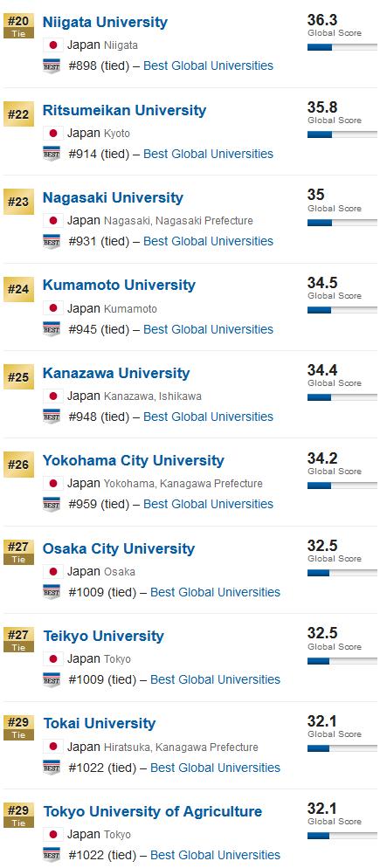Open the Tokyo University of Agriculture link
The image size is (387, 868).
click(153, 811)
